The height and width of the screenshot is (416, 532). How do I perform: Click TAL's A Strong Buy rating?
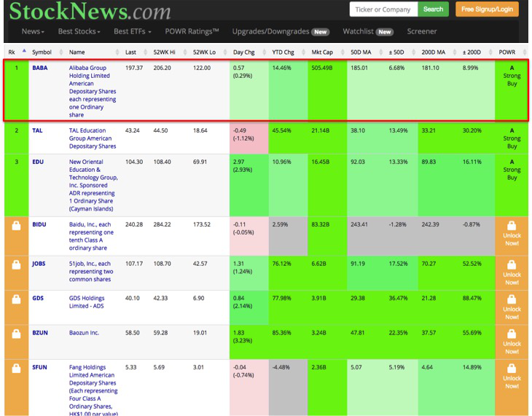tap(512, 138)
